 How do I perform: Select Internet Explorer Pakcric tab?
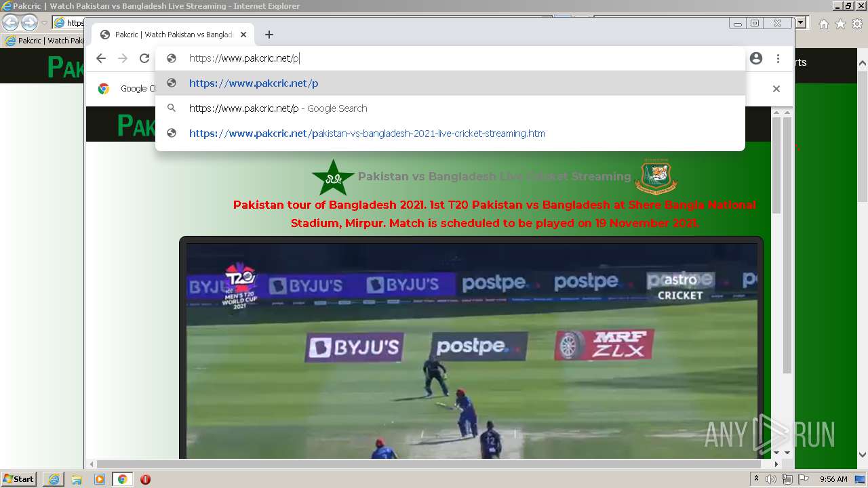pos(44,41)
